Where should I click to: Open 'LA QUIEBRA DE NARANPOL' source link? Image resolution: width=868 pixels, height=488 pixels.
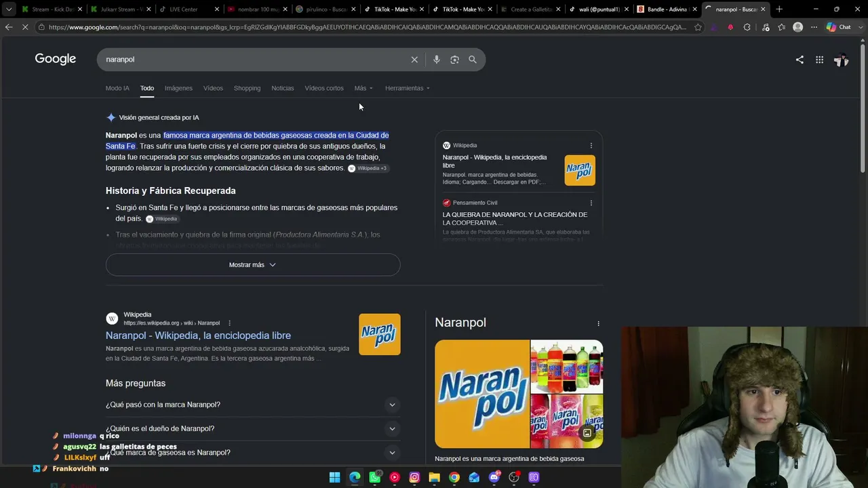point(515,218)
